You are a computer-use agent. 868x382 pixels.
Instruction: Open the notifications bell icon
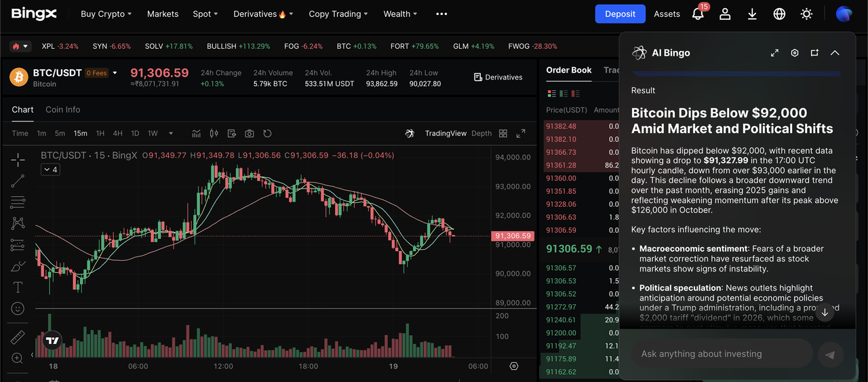point(698,14)
